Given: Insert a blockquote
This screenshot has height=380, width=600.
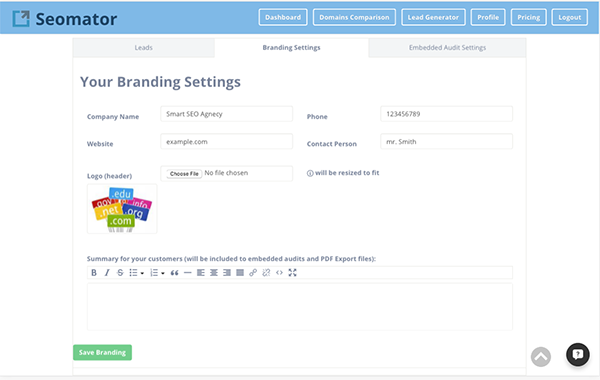Looking at the screenshot, I should [x=174, y=272].
